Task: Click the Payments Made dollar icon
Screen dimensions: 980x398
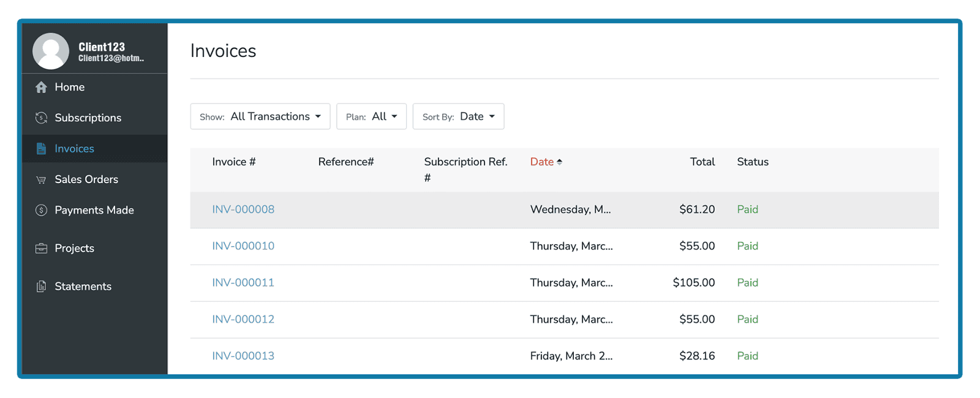Action: point(41,211)
